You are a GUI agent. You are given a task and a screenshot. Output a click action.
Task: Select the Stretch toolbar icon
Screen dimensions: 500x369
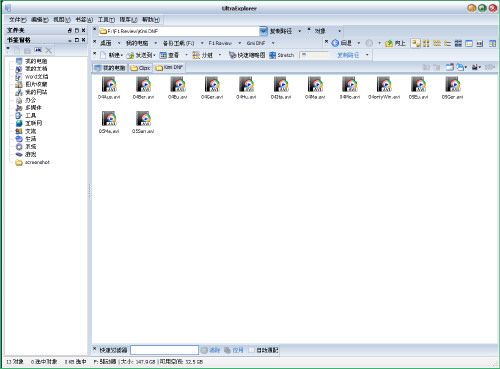click(x=272, y=55)
